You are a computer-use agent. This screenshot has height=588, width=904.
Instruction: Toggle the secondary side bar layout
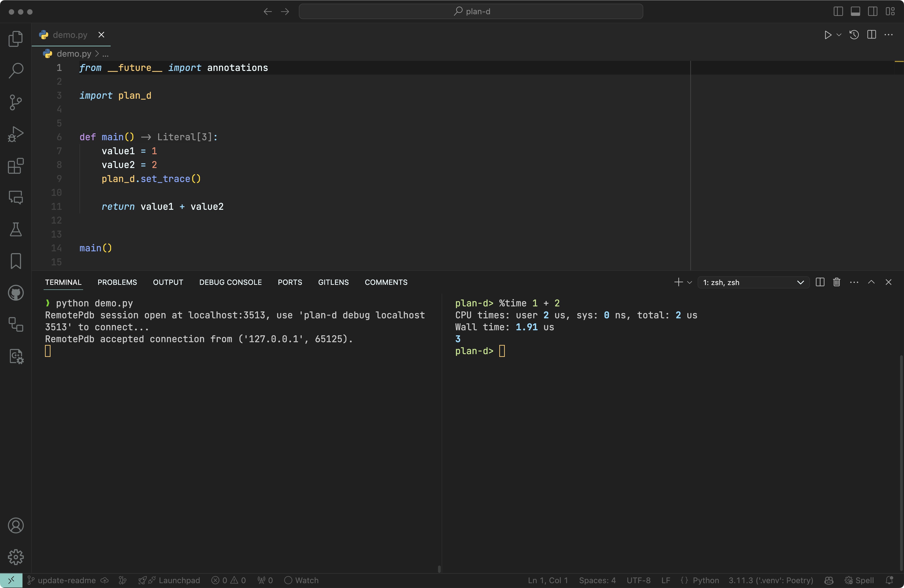[x=873, y=11]
